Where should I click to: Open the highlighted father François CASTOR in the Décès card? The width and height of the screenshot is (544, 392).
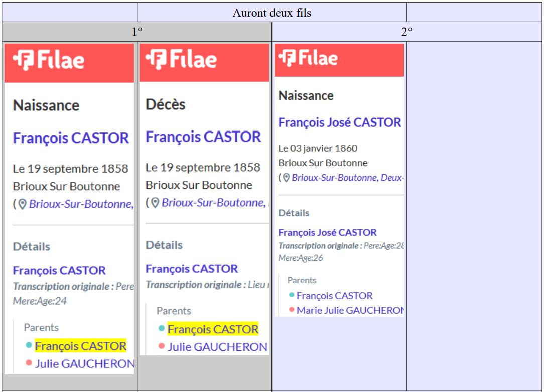(x=213, y=329)
